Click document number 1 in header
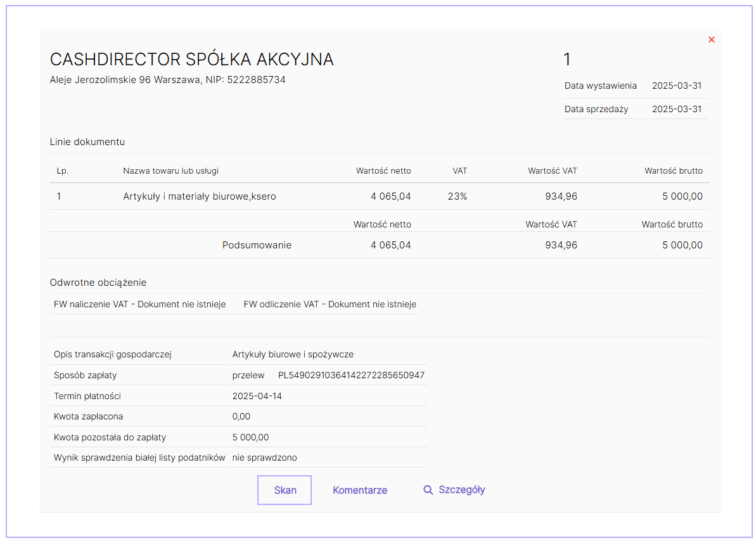The height and width of the screenshot is (543, 756). [567, 60]
